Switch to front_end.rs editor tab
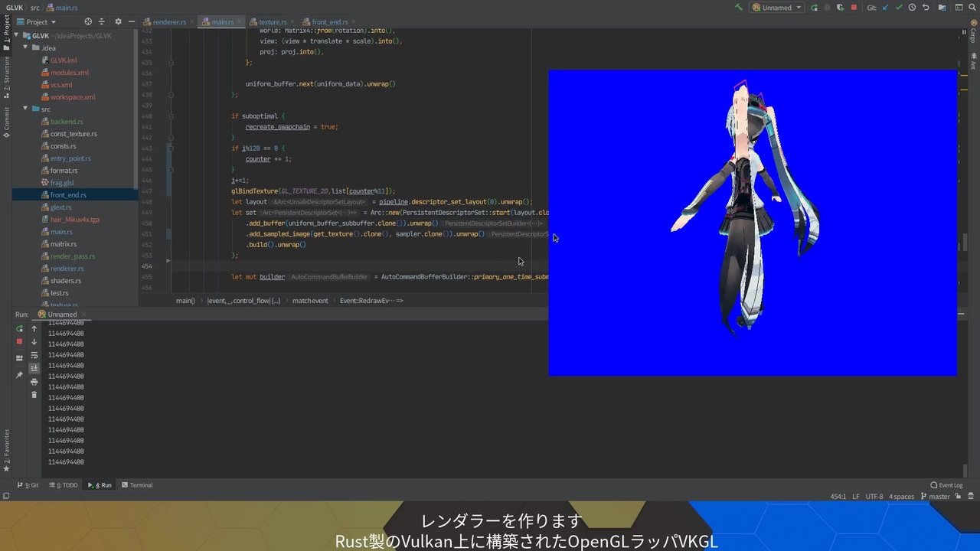The height and width of the screenshot is (551, 980). (x=329, y=22)
